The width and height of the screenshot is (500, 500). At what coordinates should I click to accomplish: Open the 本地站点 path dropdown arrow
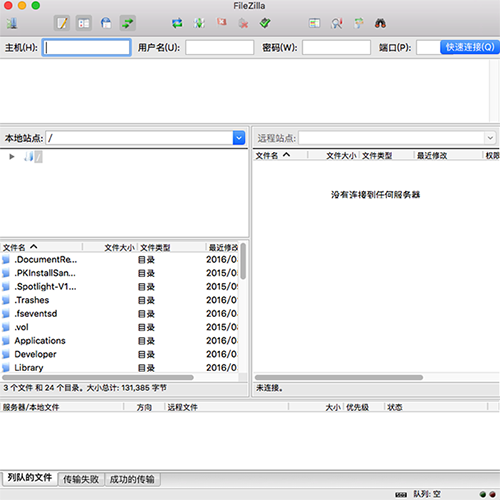239,138
